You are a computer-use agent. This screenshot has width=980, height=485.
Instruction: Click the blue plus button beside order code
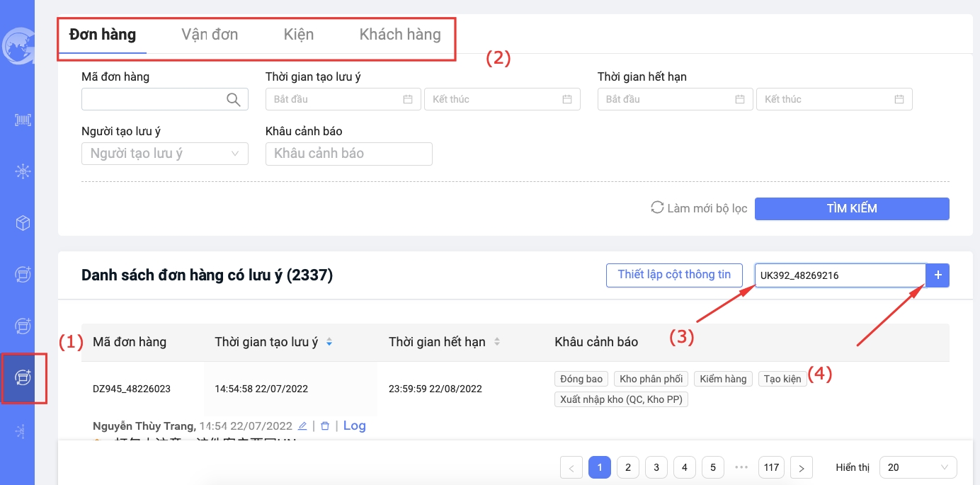(938, 275)
